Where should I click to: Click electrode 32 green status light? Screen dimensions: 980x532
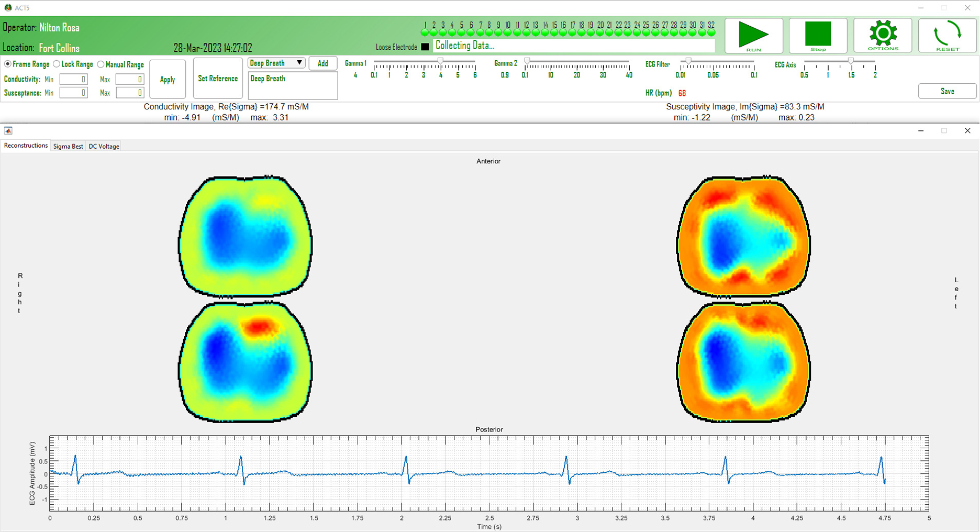[711, 32]
